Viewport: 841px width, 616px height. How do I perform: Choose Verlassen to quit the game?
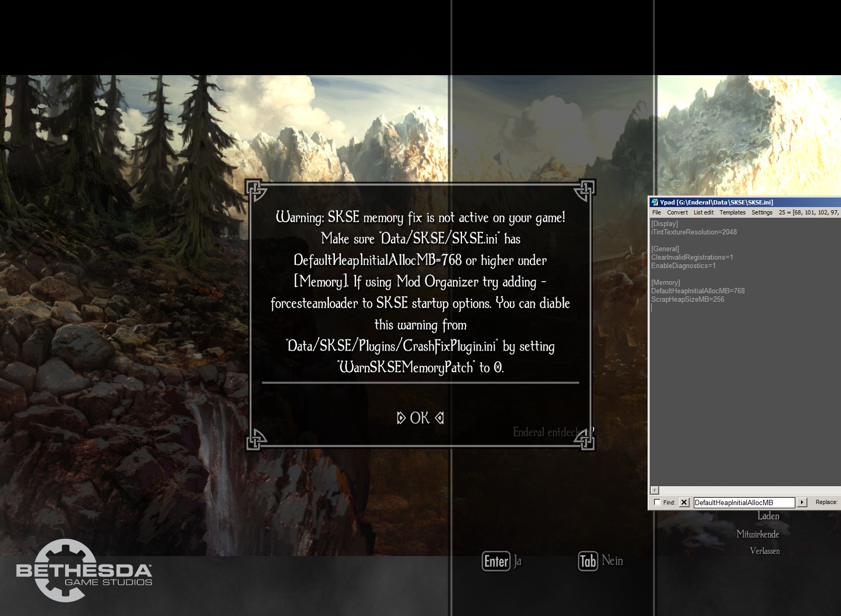(x=764, y=551)
